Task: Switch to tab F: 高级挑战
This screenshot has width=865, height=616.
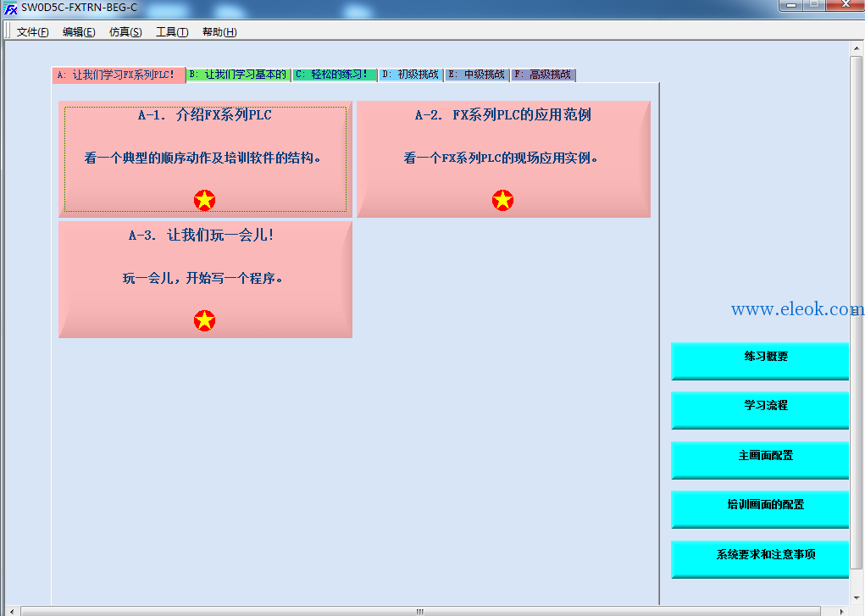Action: (543, 75)
